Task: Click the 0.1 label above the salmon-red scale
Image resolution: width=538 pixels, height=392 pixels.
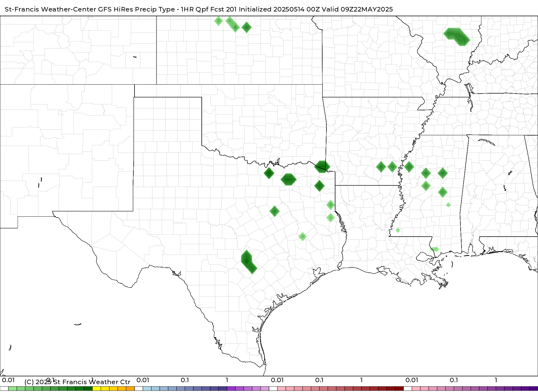Action: tap(319, 380)
